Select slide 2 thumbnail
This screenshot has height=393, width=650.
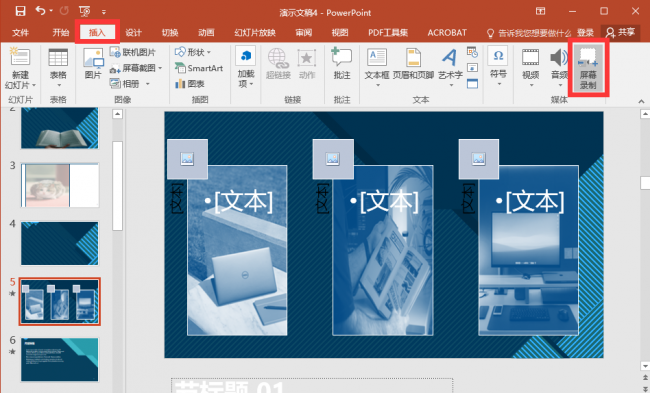pyautogui.click(x=60, y=128)
